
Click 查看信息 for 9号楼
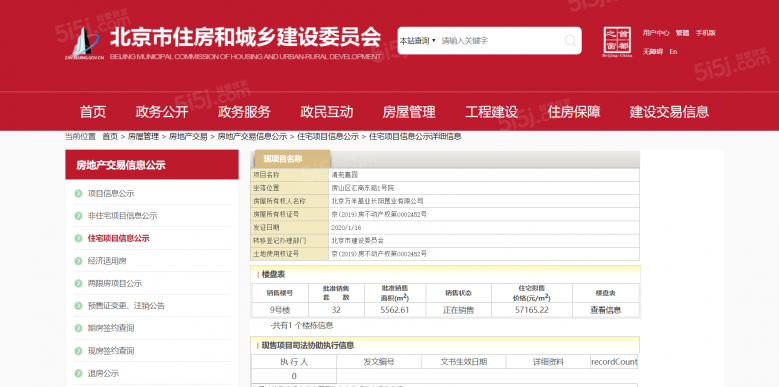point(605,310)
